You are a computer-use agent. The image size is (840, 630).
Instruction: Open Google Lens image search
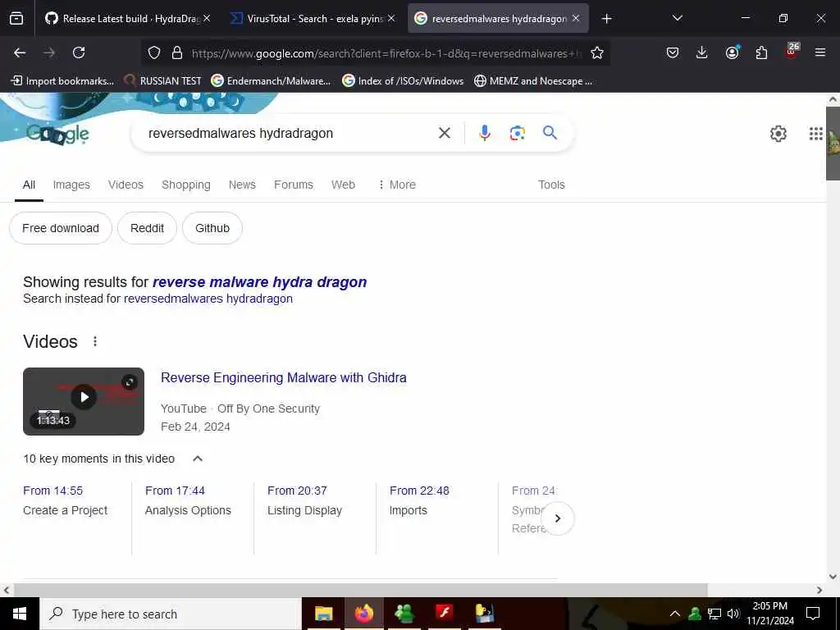517,133
